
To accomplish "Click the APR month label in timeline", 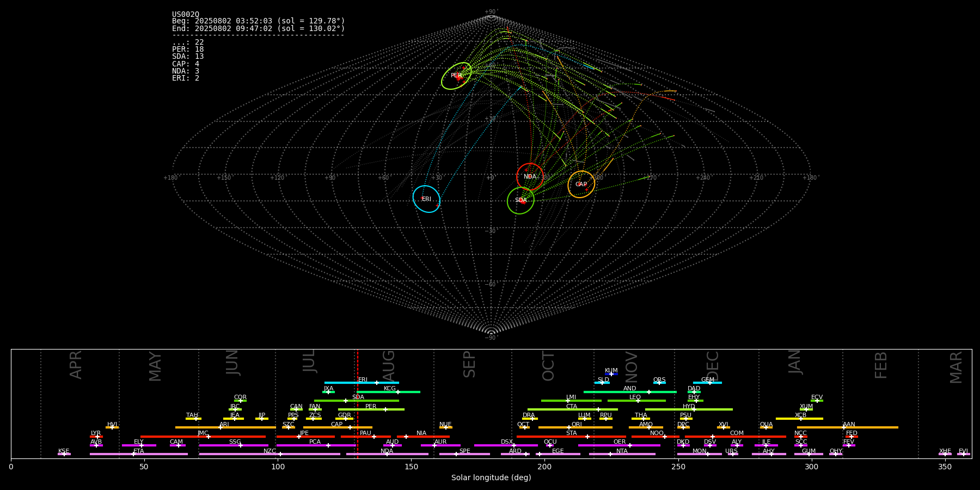I will point(76,365).
